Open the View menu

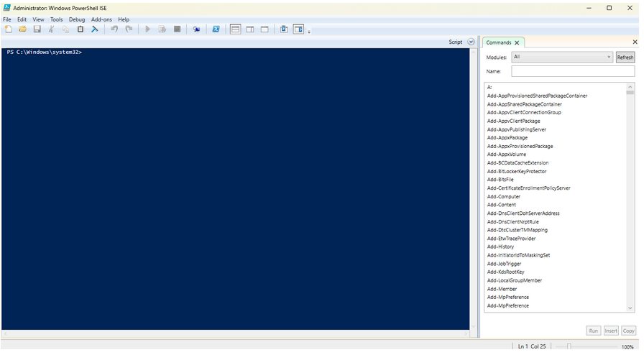point(38,19)
